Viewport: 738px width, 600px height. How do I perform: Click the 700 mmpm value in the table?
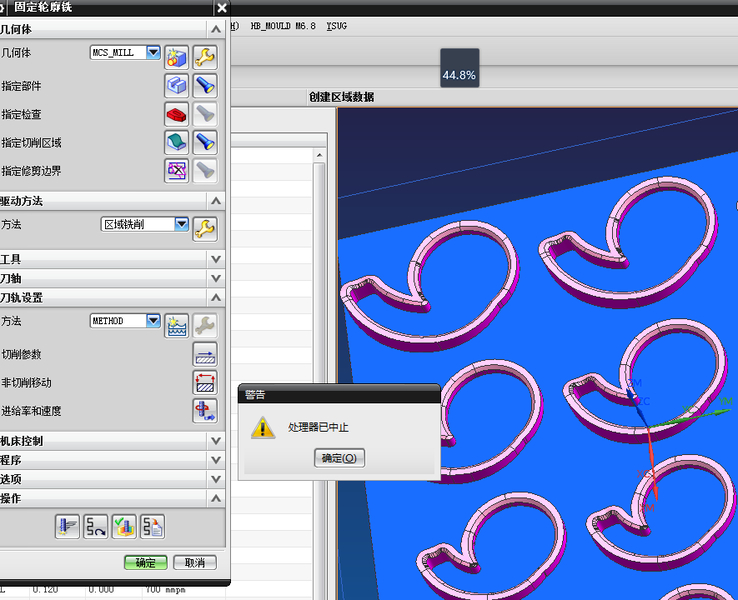click(x=165, y=590)
